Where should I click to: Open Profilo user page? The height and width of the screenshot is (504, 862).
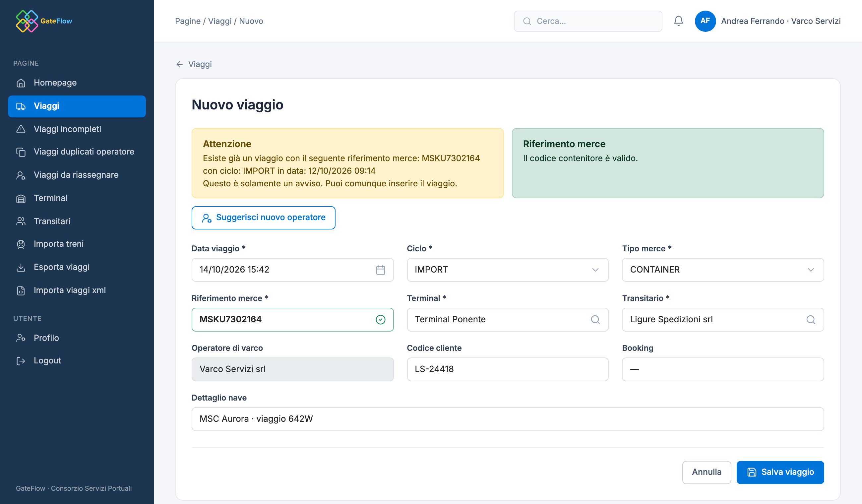coord(77,338)
